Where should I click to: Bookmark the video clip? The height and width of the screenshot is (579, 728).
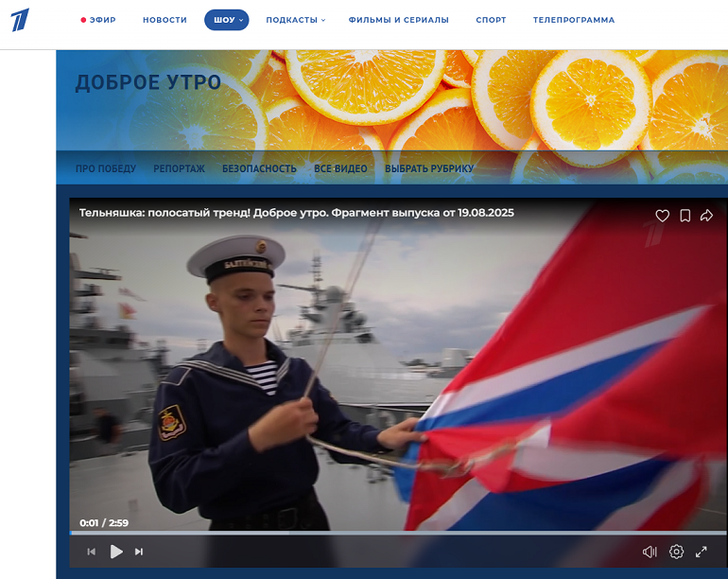(x=685, y=216)
